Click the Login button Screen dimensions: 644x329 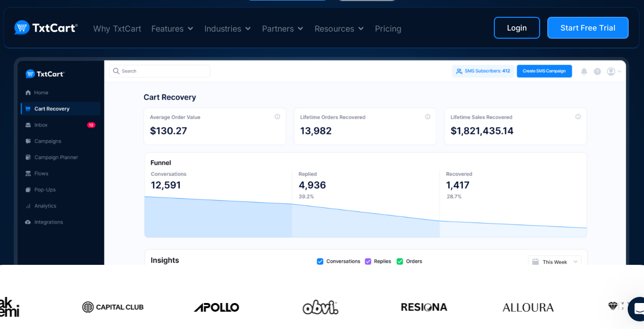click(517, 28)
